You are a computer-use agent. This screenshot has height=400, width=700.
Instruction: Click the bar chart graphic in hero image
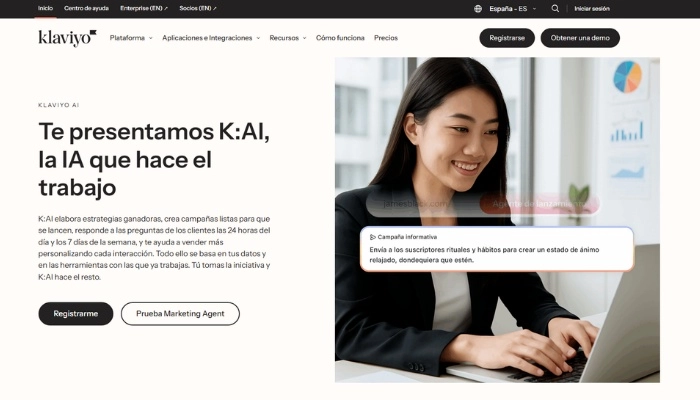click(627, 131)
